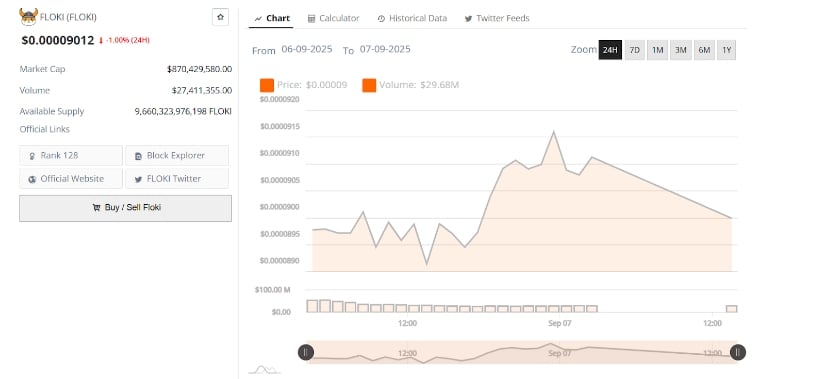Click the first volume bar on the left
The width and height of the screenshot is (825, 379).
tap(312, 306)
